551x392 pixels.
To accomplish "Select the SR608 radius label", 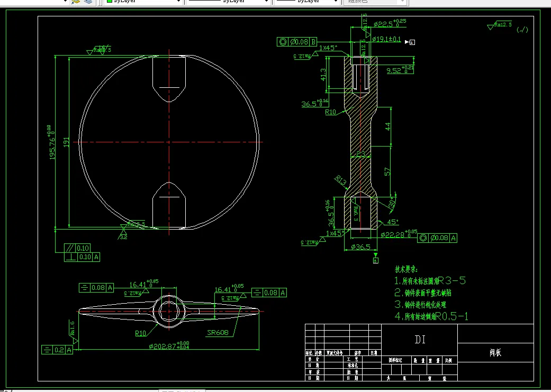I will [x=218, y=332].
